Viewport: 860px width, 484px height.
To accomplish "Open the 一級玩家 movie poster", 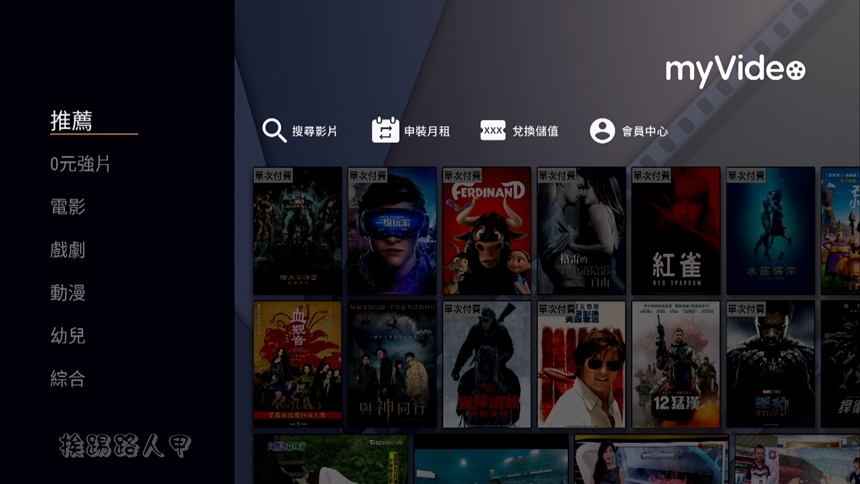I will point(392,231).
